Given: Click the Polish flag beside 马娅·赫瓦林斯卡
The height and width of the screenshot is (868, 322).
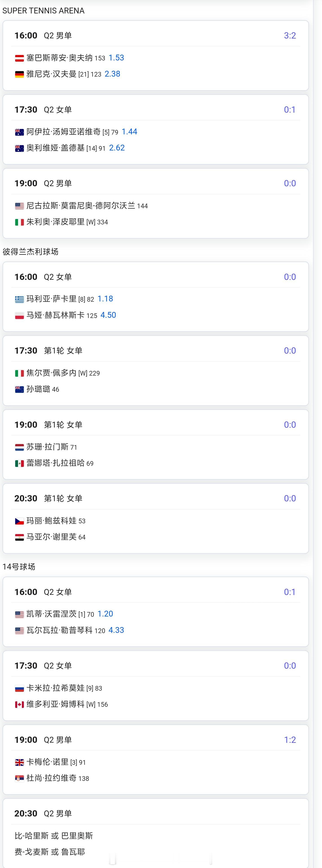Looking at the screenshot, I should point(19,315).
